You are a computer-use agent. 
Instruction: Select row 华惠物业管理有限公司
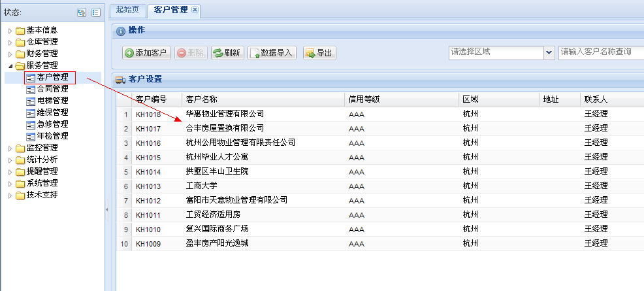click(380, 114)
